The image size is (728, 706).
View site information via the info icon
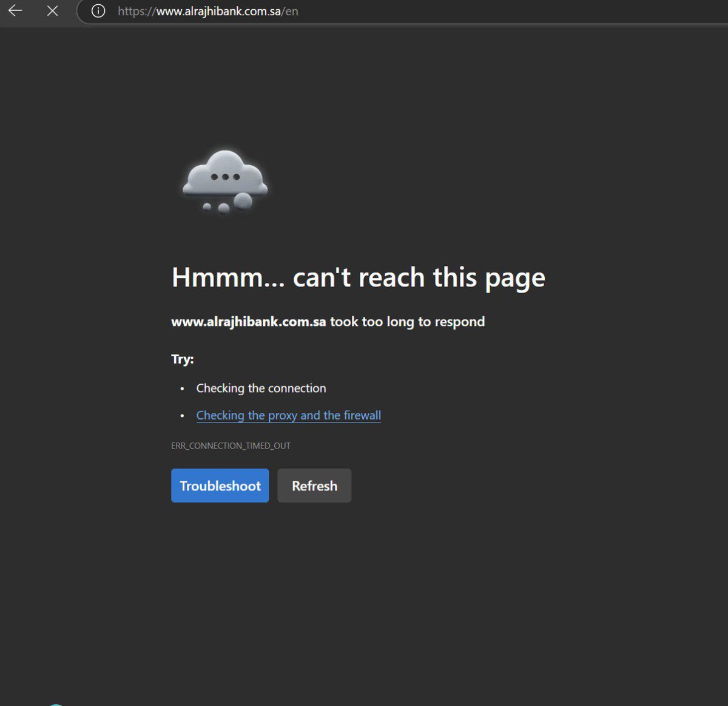(98, 11)
